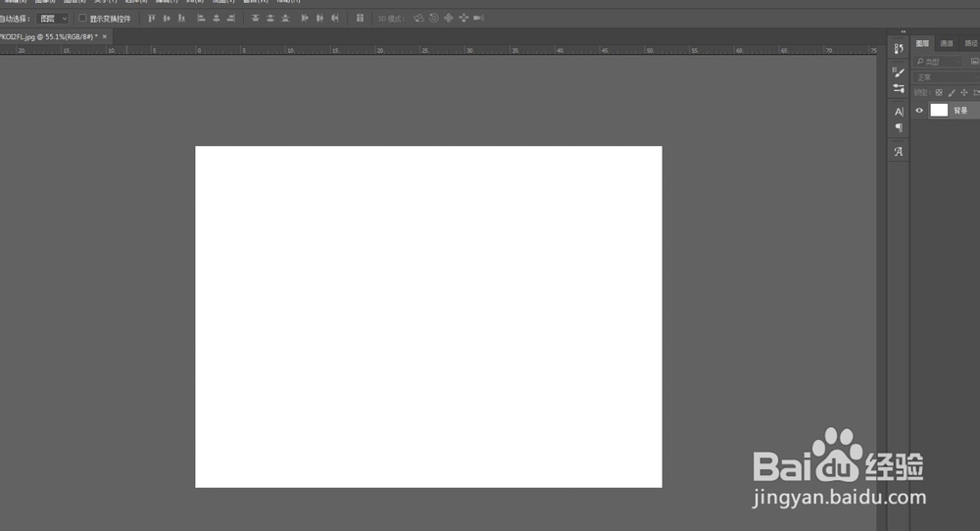Open the Paragraph panel icon
The height and width of the screenshot is (531, 980).
pyautogui.click(x=898, y=128)
